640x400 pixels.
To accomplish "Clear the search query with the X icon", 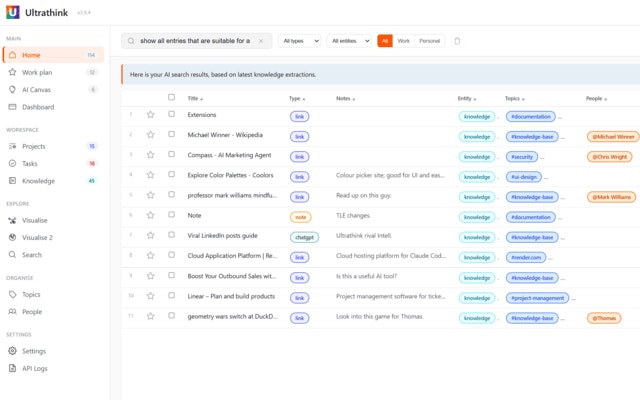I will point(261,41).
